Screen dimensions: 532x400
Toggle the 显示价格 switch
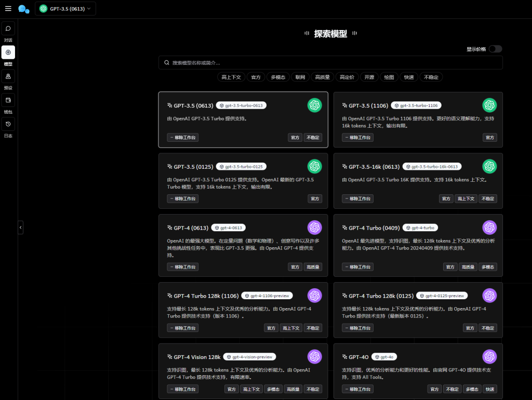coord(495,49)
